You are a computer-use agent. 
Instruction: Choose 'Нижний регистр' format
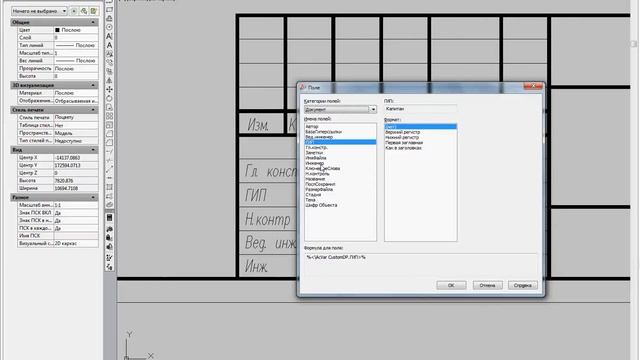tap(402, 138)
